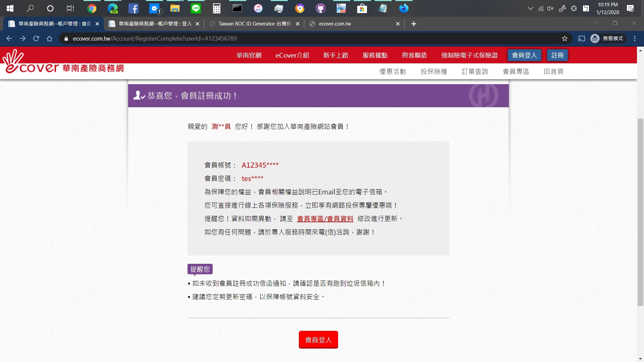Click the address bar URL
644x362 pixels.
coord(155,39)
